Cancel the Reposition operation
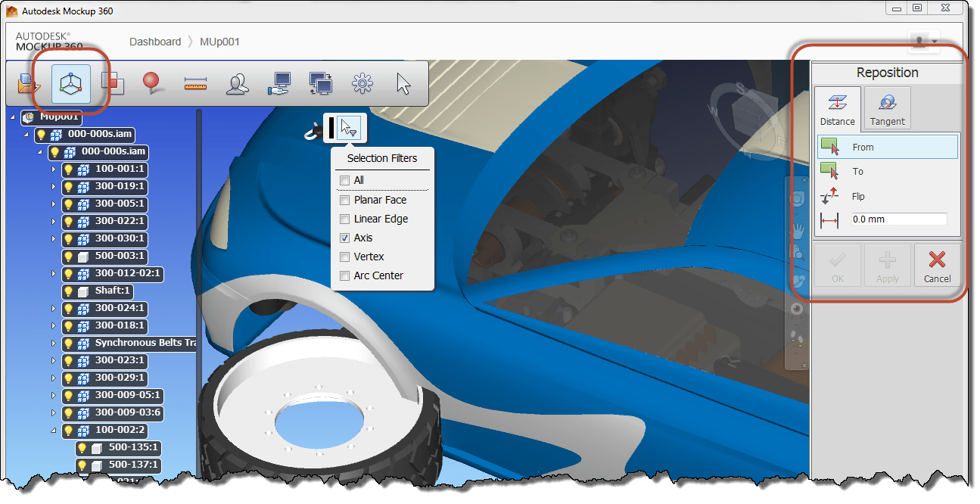 coord(938,266)
